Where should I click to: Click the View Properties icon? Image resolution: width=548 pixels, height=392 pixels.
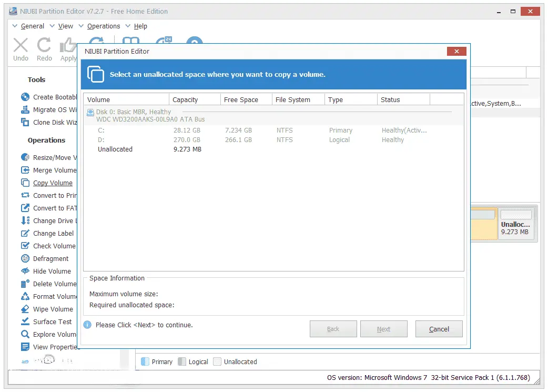tap(25, 347)
